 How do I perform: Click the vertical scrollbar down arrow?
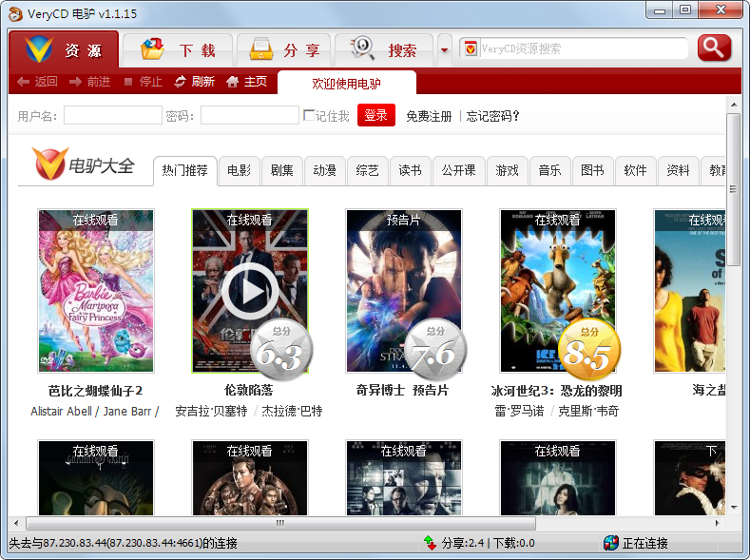click(x=733, y=507)
